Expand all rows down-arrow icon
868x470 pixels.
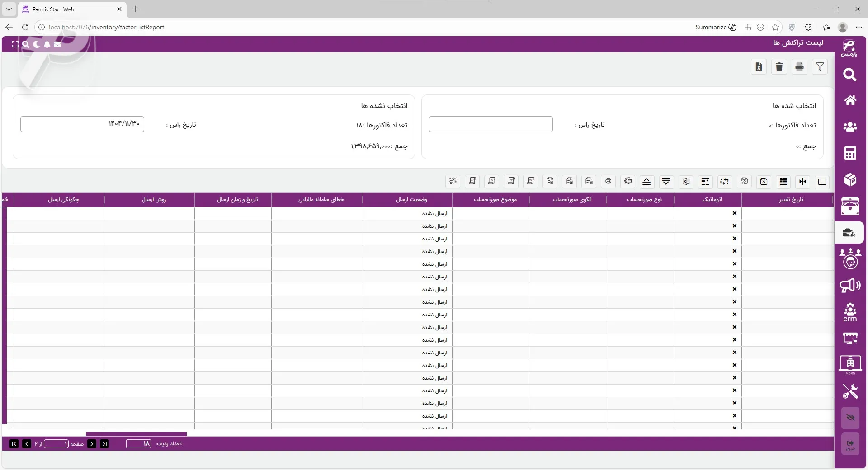666,182
